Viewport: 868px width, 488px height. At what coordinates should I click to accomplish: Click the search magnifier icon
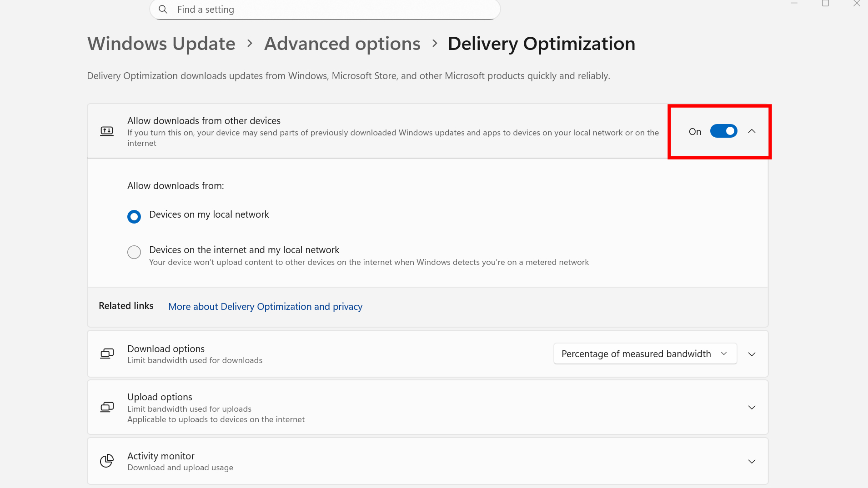pyautogui.click(x=163, y=9)
